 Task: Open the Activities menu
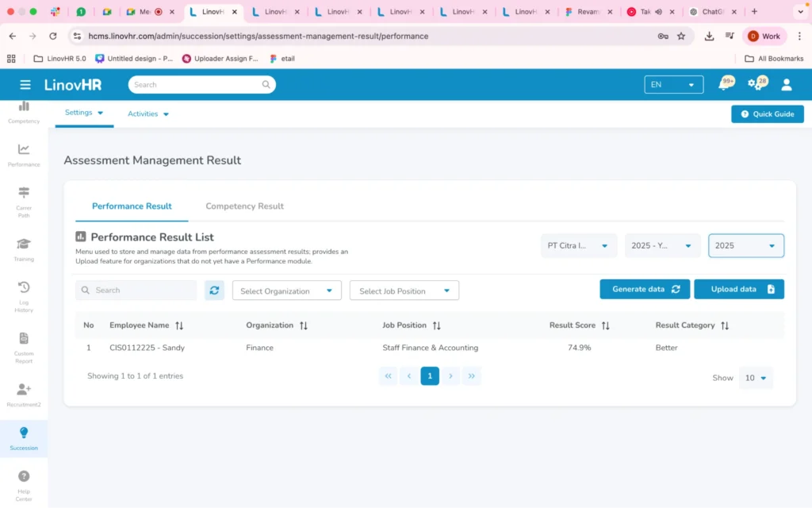point(147,114)
